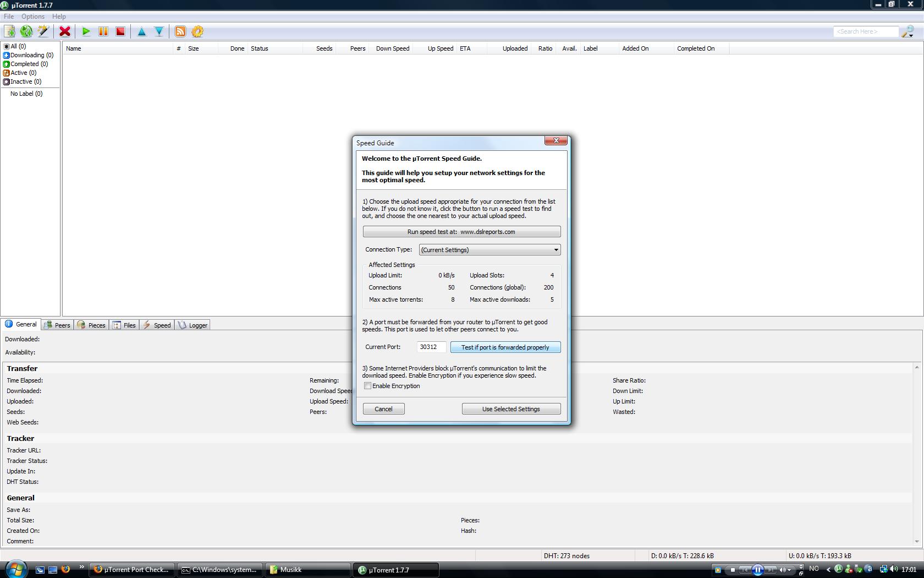Click the green Start torrent icon
Viewport: 924px width, 578px height.
tap(86, 31)
